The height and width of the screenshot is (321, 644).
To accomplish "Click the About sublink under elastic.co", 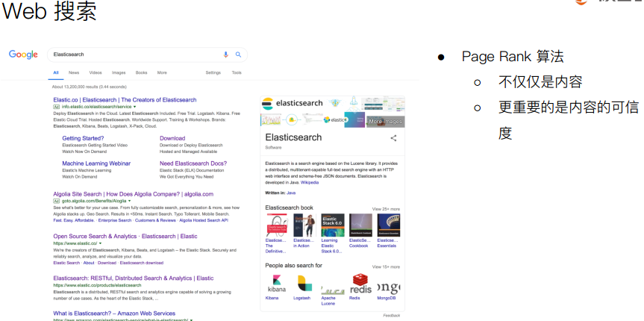I will pyautogui.click(x=89, y=263).
